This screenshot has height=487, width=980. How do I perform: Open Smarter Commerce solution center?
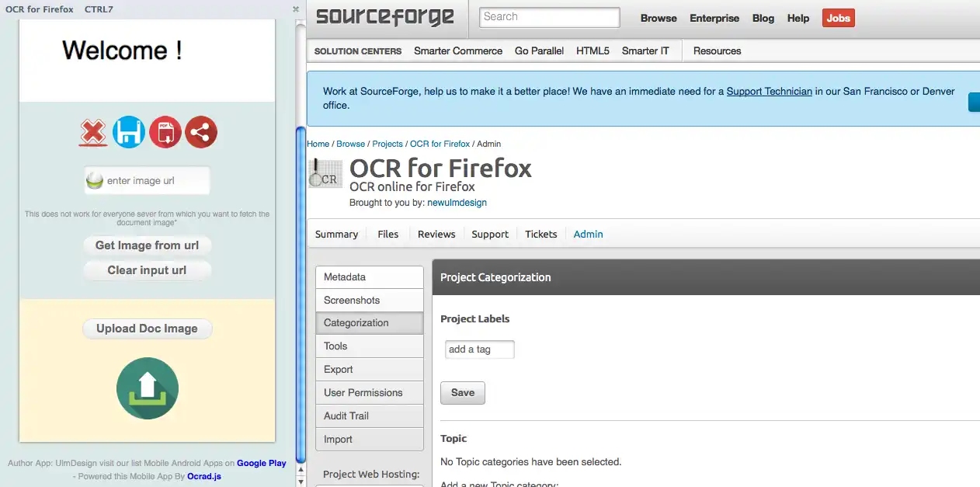[x=458, y=50]
